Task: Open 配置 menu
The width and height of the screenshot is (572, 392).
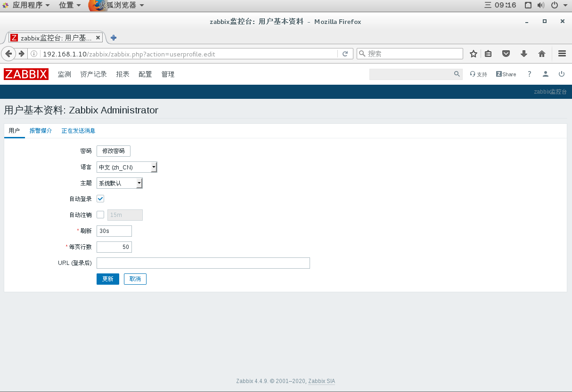Action: click(145, 74)
